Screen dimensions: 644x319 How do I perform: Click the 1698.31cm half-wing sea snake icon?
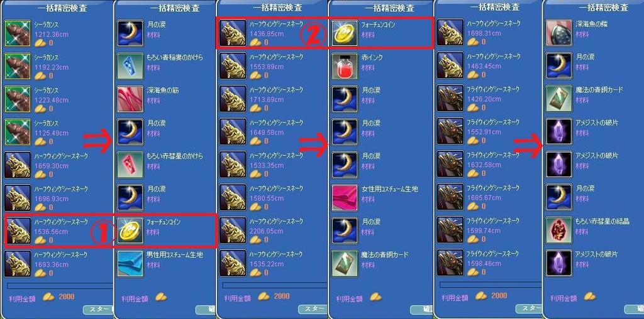(x=450, y=33)
